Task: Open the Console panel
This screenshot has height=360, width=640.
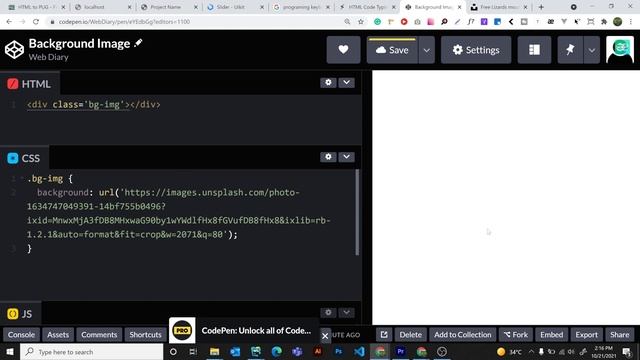Action: tap(21, 335)
